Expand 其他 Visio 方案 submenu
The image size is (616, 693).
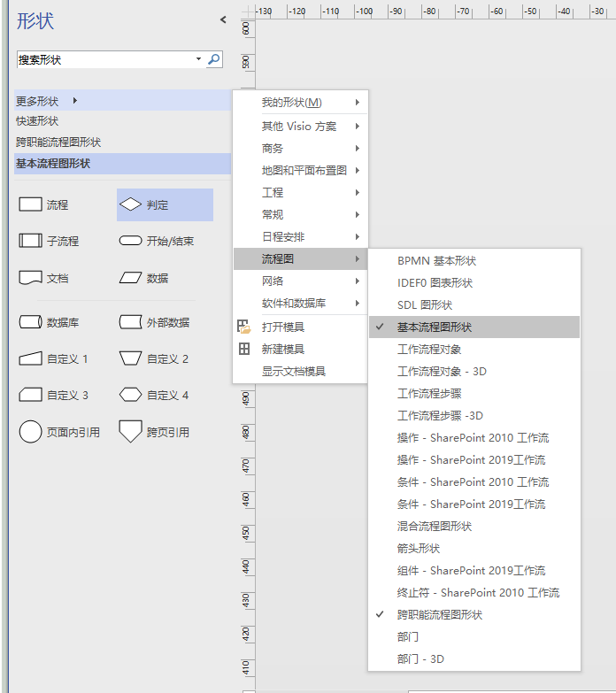point(301,127)
